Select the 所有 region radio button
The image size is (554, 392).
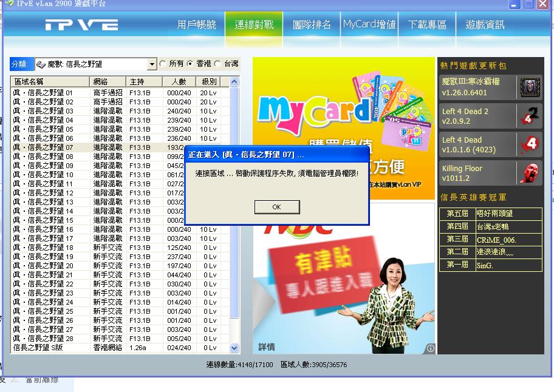coord(162,64)
